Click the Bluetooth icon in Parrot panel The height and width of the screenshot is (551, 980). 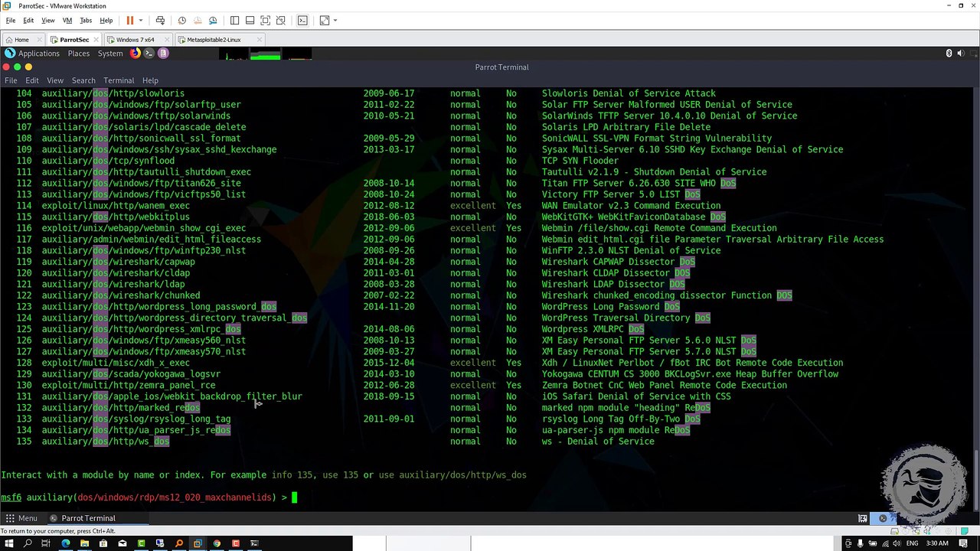949,54
